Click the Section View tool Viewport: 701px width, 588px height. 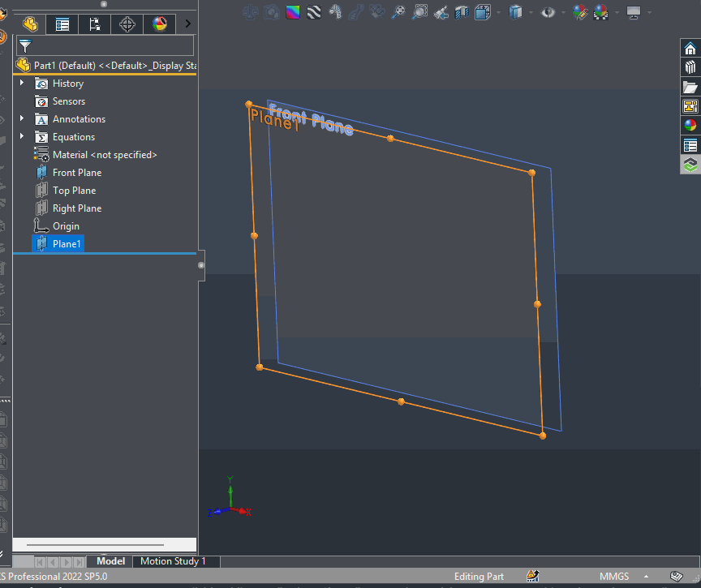click(x=462, y=12)
